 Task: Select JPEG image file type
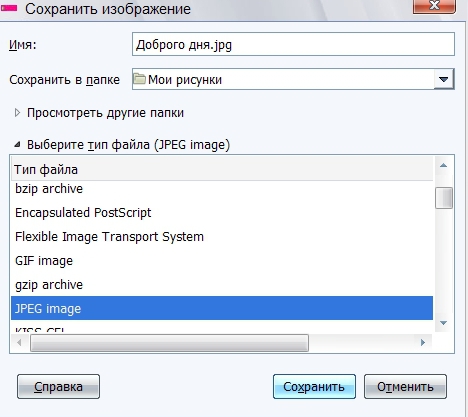tap(222, 308)
